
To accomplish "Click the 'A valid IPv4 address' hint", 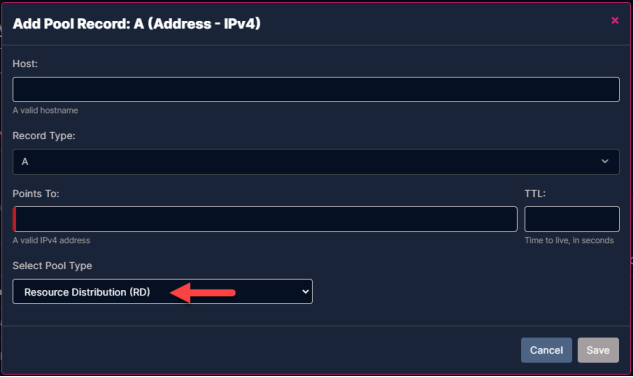I will pyautogui.click(x=51, y=240).
